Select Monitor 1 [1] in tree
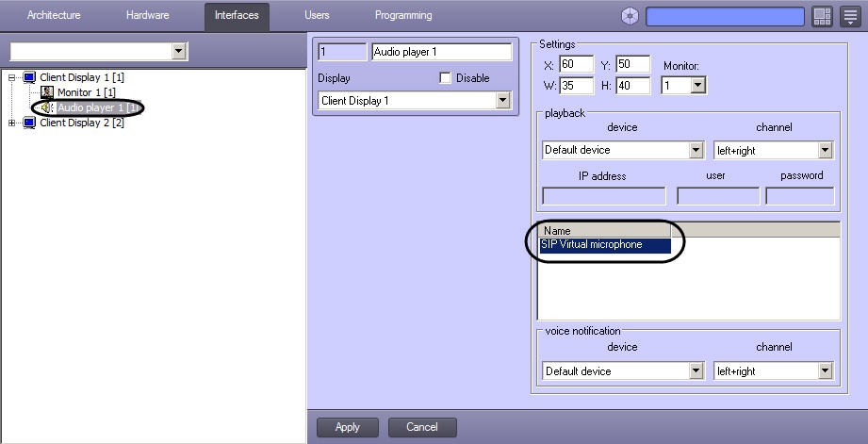The height and width of the screenshot is (444, 868). coord(87,92)
